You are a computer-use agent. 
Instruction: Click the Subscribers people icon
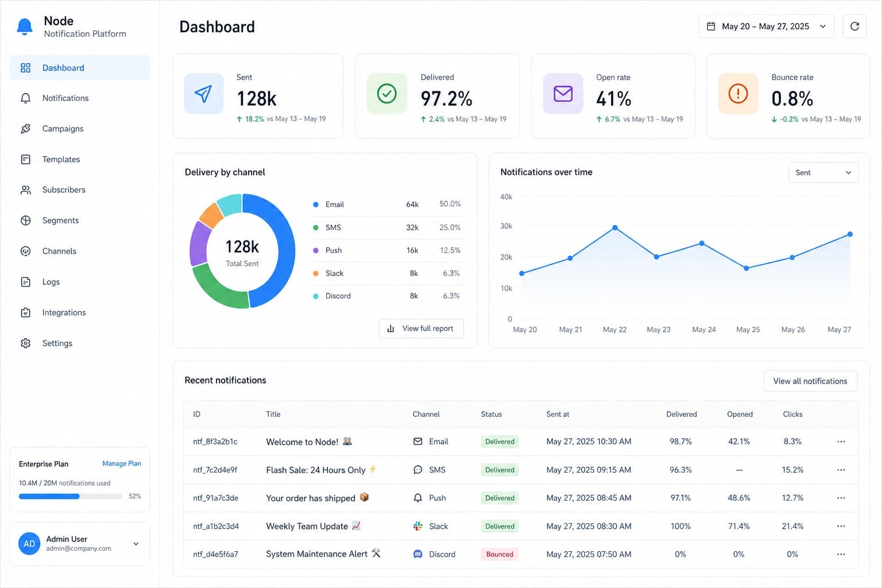click(x=25, y=190)
